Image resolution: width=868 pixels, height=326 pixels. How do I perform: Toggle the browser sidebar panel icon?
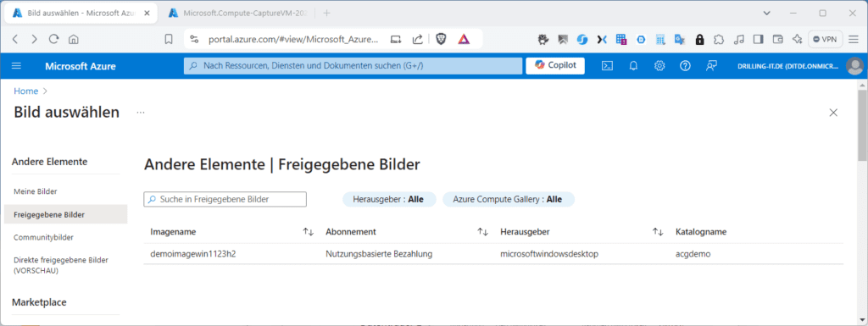tap(759, 39)
